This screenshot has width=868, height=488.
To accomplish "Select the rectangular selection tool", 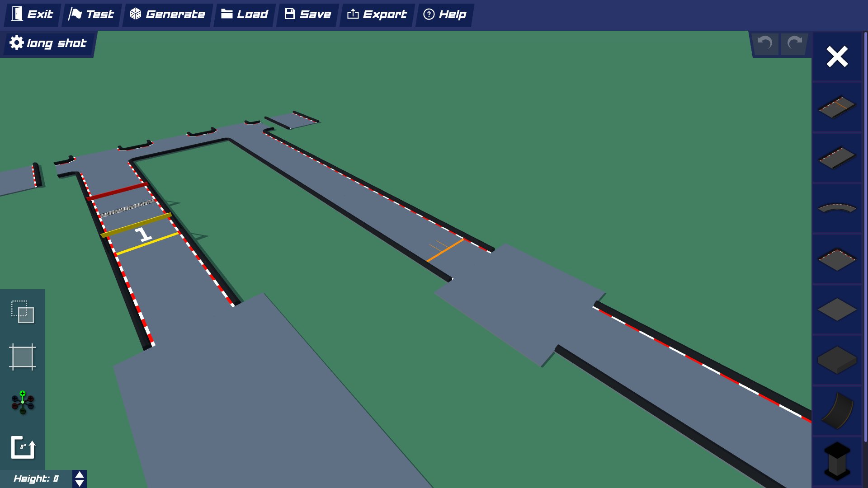I will point(22,312).
